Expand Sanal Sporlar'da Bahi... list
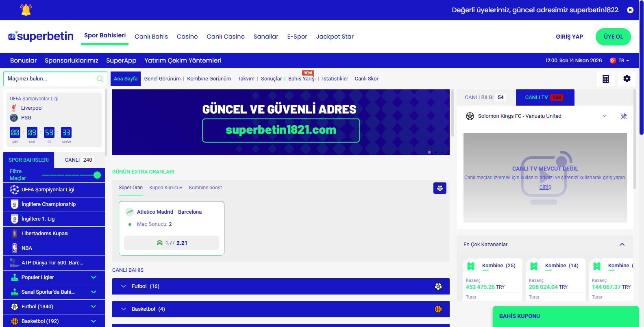Viewport: 644px width, 327px height. click(x=94, y=292)
